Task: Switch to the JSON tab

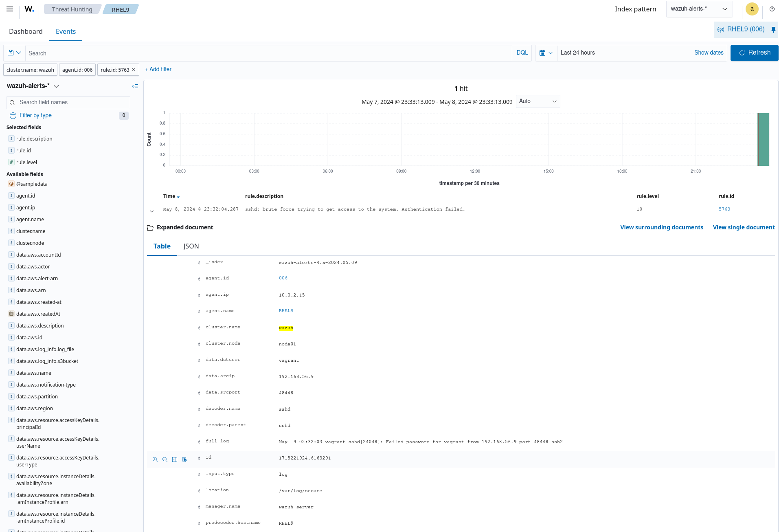Action: click(x=191, y=246)
